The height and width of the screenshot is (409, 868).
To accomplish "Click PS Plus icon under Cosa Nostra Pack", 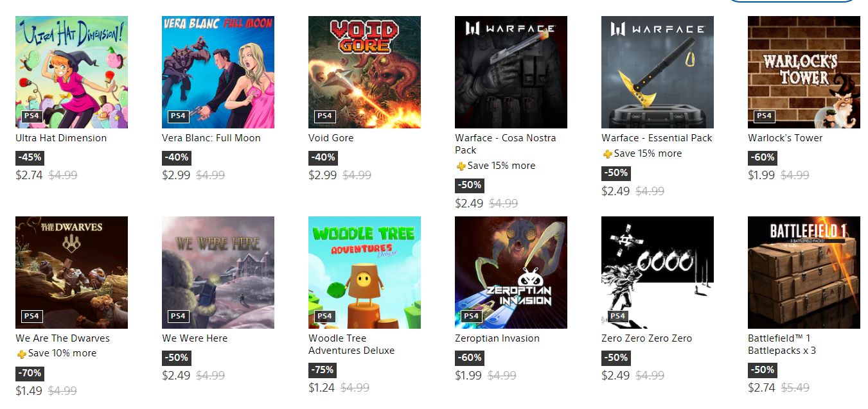I will coord(461,166).
